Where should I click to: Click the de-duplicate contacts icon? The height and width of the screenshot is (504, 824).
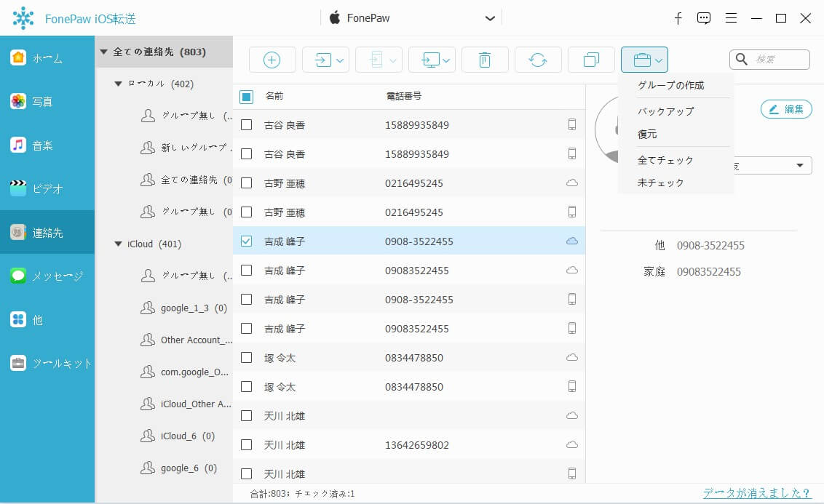pos(591,60)
